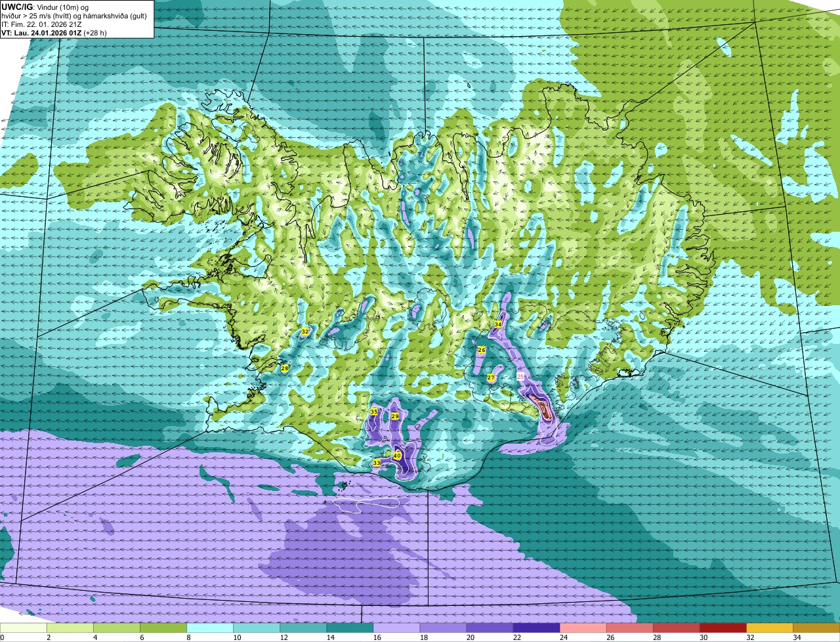Click the yellow gust label 28 on the map
The image size is (840, 642).
[x=284, y=368]
